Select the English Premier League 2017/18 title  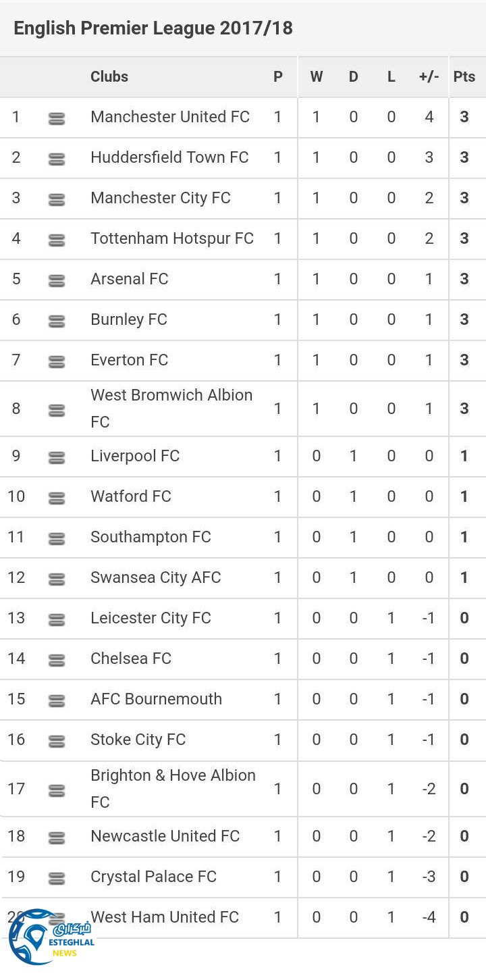tap(153, 28)
